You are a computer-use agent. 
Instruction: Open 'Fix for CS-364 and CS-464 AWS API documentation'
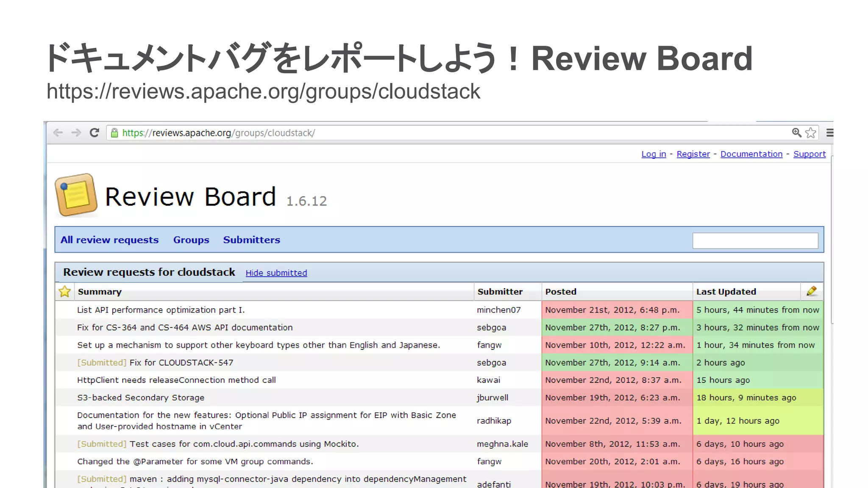coord(185,327)
